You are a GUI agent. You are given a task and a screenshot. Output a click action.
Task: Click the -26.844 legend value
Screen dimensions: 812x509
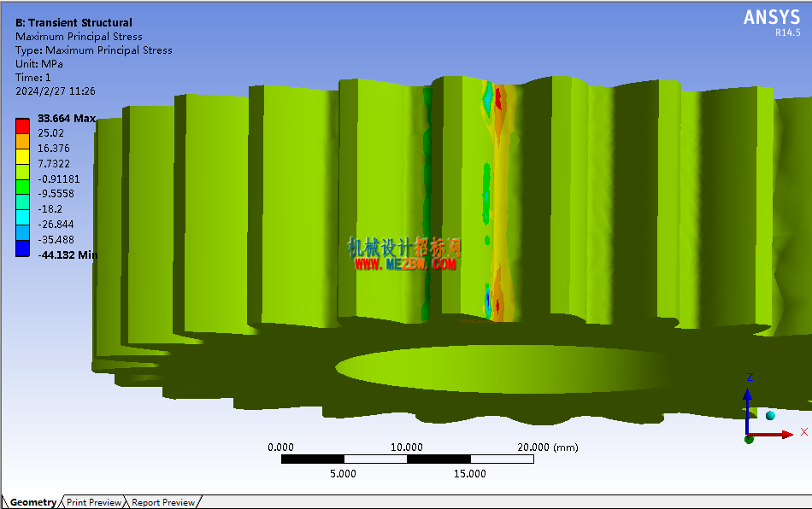click(x=56, y=225)
